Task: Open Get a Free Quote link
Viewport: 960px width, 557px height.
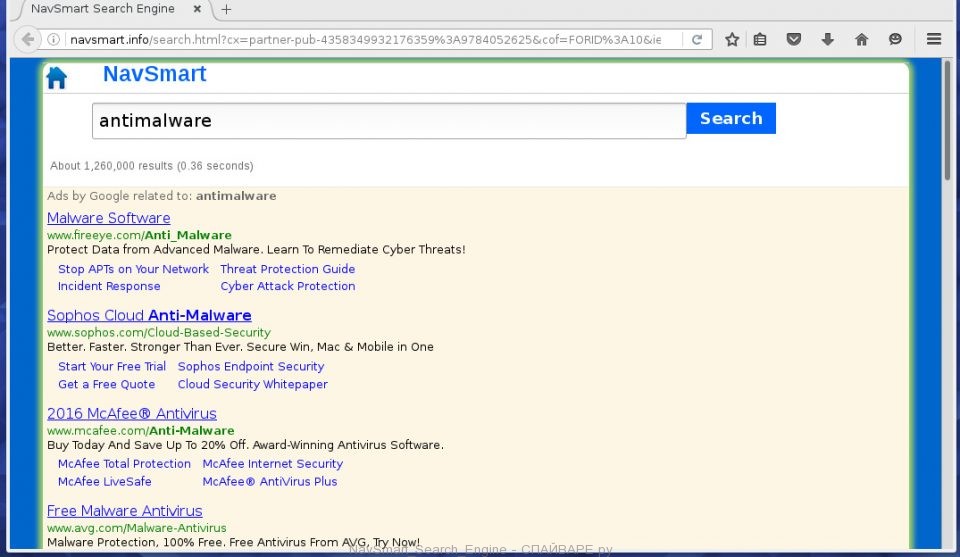Action: pyautogui.click(x=107, y=384)
